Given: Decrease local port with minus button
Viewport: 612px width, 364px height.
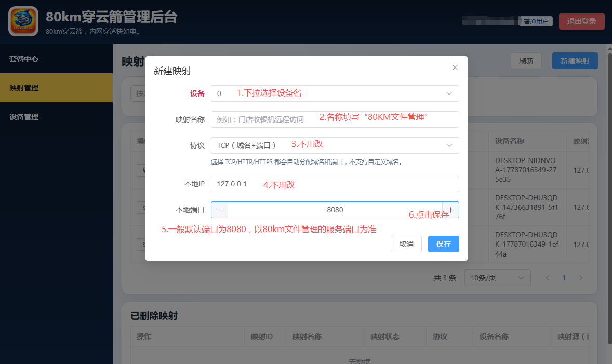Looking at the screenshot, I should [x=219, y=210].
